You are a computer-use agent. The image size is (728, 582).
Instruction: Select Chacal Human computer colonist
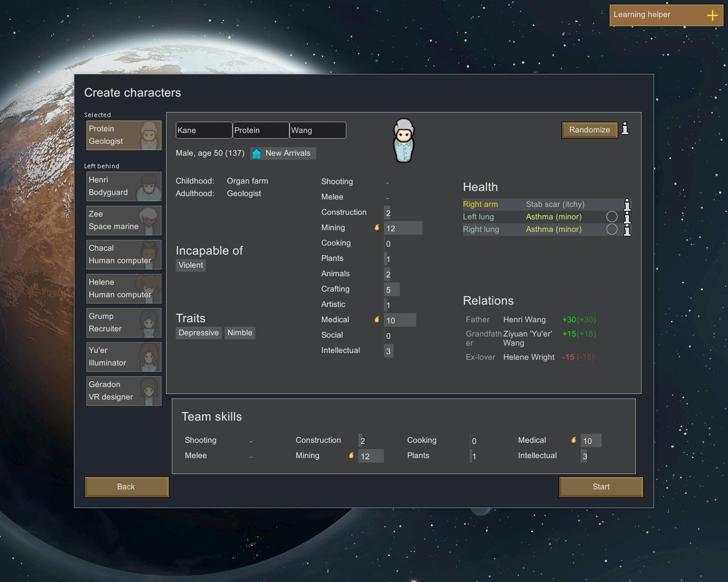click(x=123, y=255)
